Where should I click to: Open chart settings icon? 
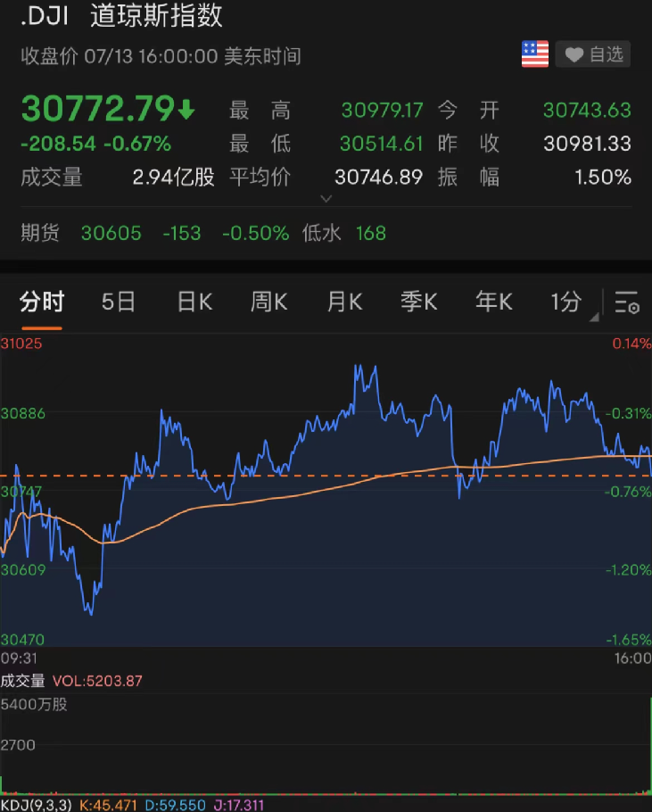627,302
